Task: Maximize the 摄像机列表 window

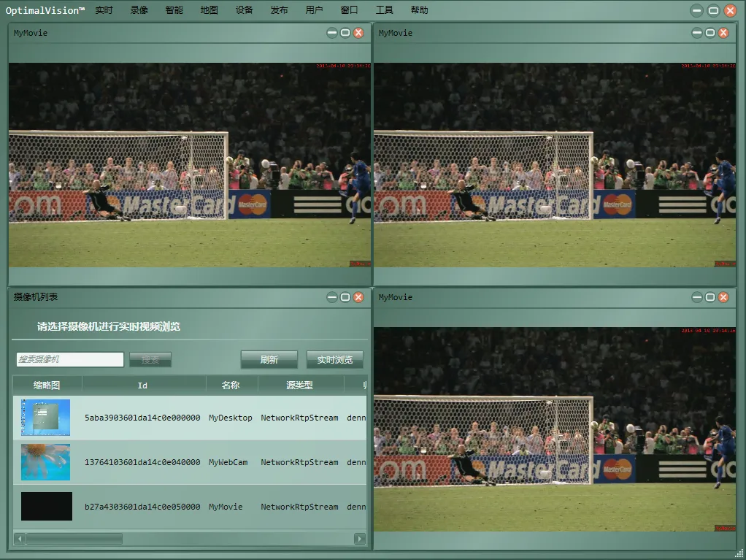Action: click(x=345, y=297)
